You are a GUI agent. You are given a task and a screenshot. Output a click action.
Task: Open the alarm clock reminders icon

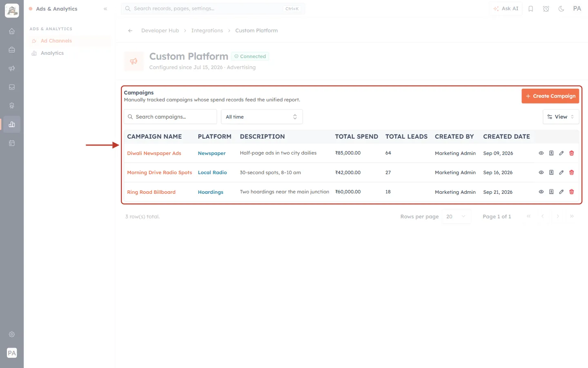click(x=546, y=9)
